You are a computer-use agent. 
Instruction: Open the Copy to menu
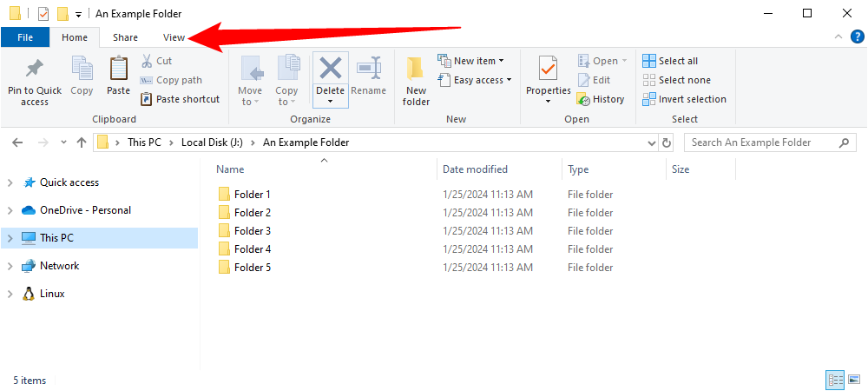pos(286,81)
